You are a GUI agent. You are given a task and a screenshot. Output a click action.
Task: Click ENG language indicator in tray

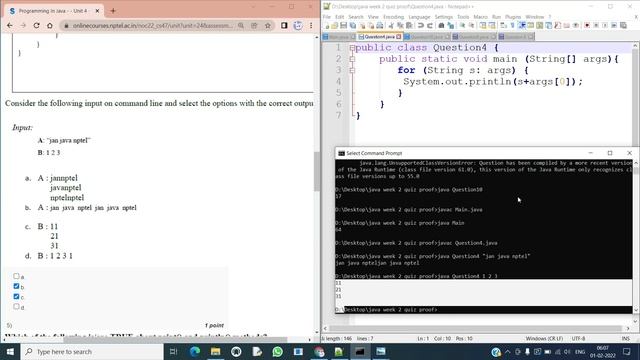[x=580, y=351]
